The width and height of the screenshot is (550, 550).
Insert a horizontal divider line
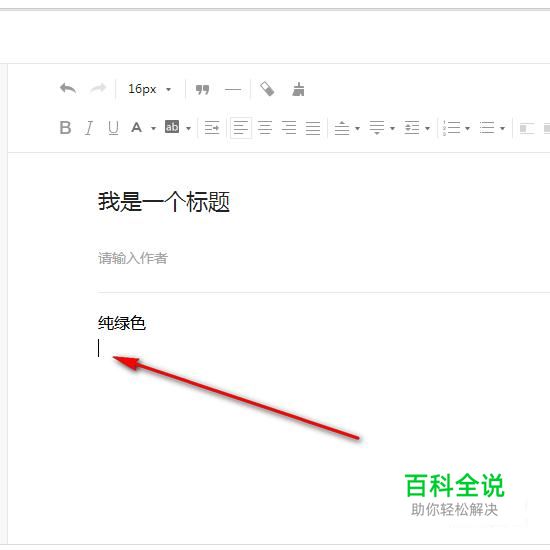coord(233,90)
